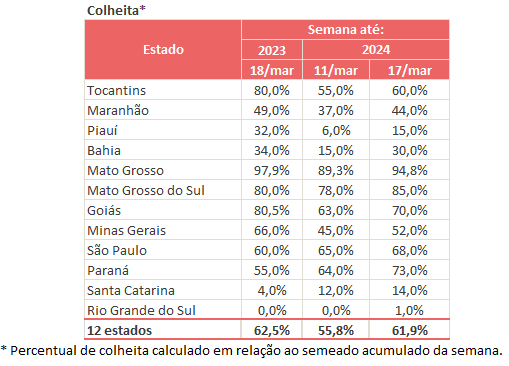Image resolution: width=509 pixels, height=366 pixels.
Task: Select the 18/mar column header
Action: 272,70
